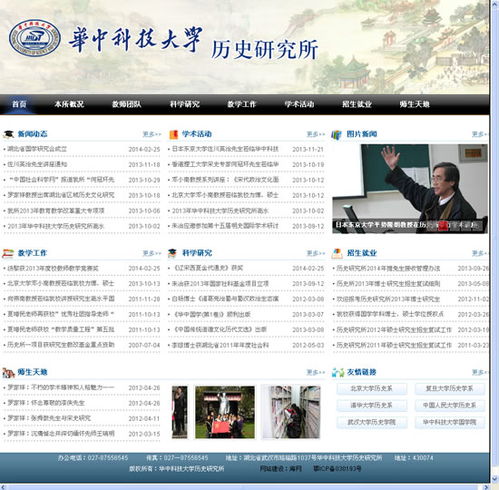Open the lecturer photo in 图片新闻
The height and width of the screenshot is (490, 499).
pyautogui.click(x=410, y=188)
